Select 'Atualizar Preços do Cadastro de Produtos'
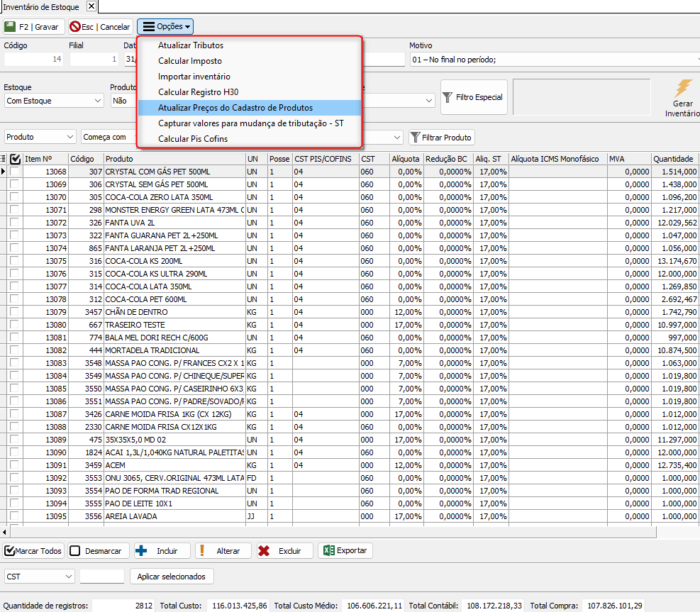 coord(235,108)
